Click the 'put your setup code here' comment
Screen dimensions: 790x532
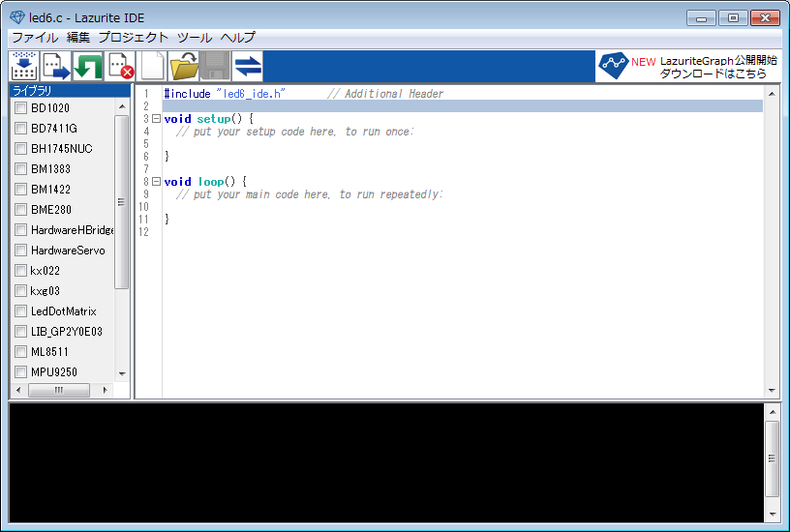tap(294, 132)
